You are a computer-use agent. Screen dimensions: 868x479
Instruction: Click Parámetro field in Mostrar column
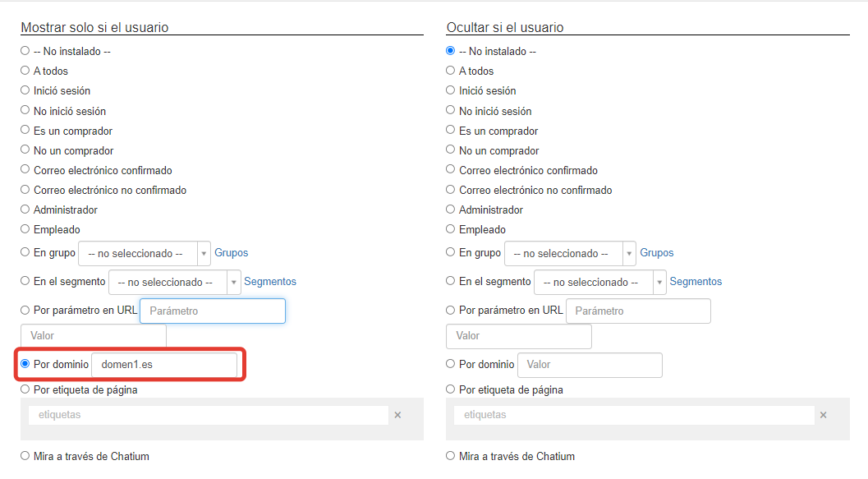[213, 311]
